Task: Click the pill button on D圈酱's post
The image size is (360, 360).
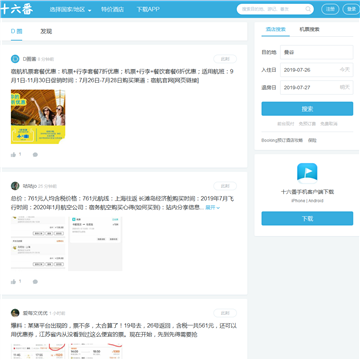Action: [225, 59]
